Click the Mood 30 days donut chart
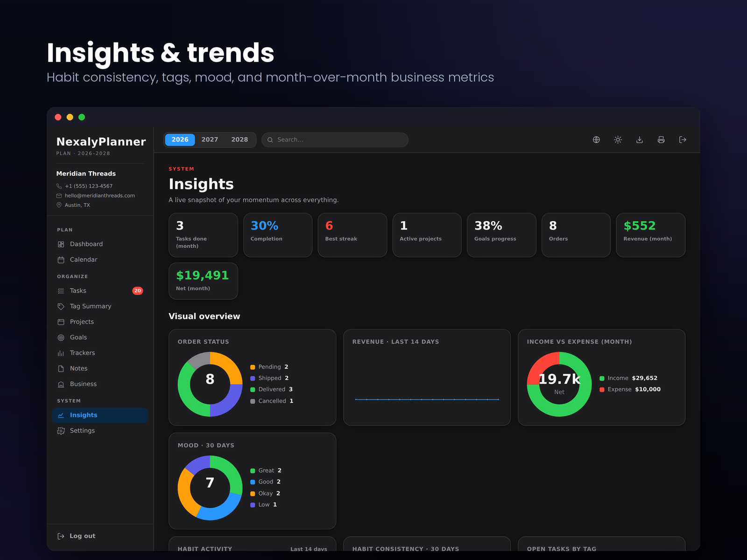This screenshot has height=560, width=747. tap(210, 488)
